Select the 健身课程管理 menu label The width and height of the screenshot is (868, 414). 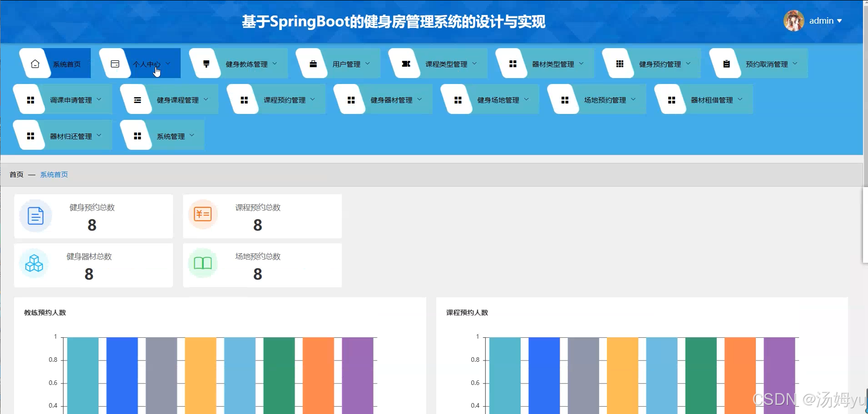click(x=178, y=100)
